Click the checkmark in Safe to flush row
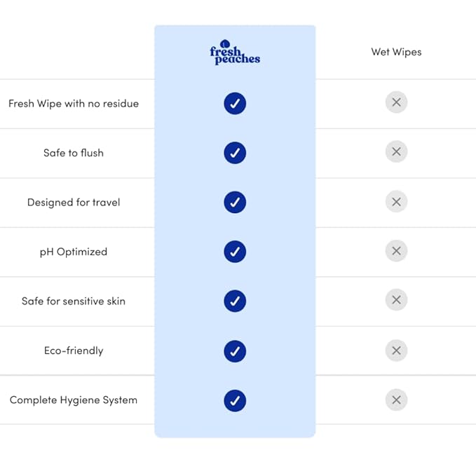Screen dimensions: 476x476 coord(235,153)
